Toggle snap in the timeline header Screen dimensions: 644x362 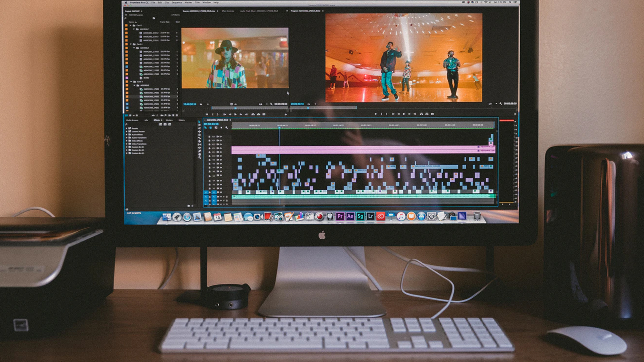[211, 128]
